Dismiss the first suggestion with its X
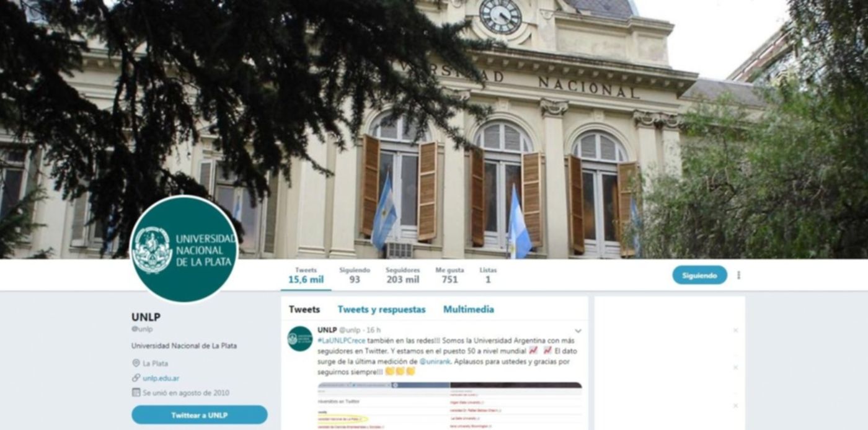 click(x=735, y=330)
